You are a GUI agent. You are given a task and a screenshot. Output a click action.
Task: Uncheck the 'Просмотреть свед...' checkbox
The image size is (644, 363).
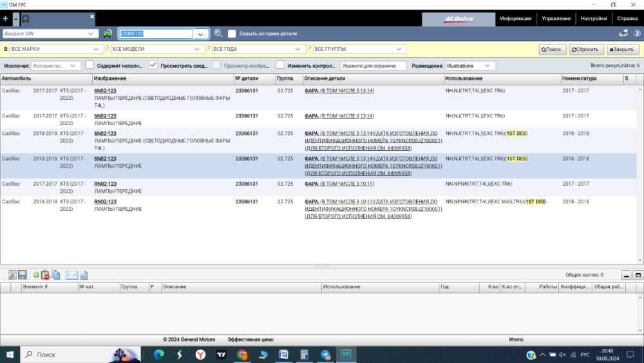coord(153,65)
